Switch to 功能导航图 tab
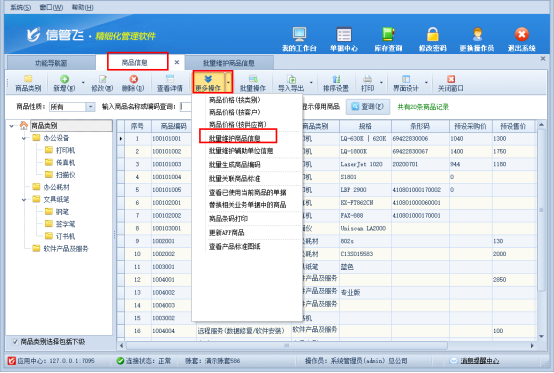This screenshot has height=373, width=554. pos(51,63)
